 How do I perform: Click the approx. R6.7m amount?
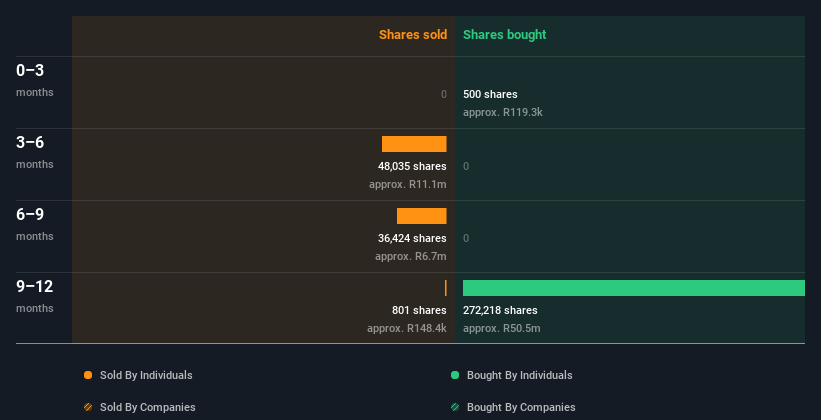(411, 257)
